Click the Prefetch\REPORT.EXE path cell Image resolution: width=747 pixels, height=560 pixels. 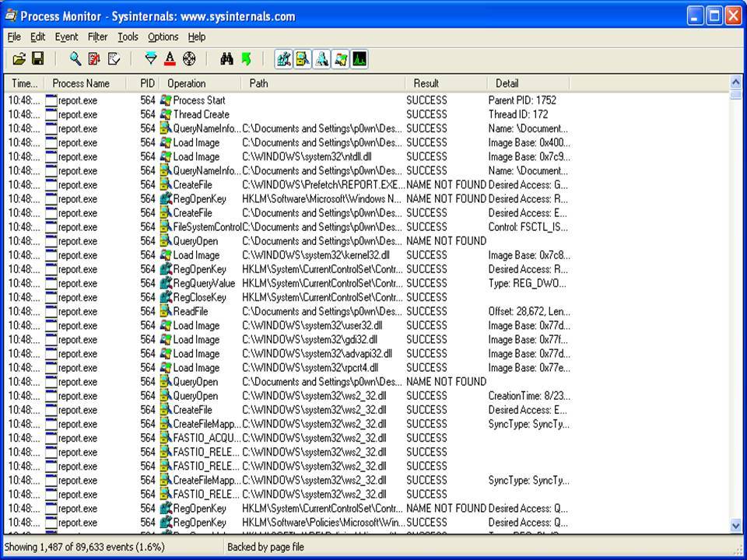point(324,185)
